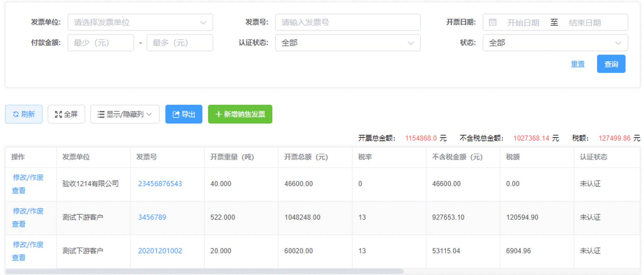Click the horizontal table scrollbar

[x=205, y=271]
